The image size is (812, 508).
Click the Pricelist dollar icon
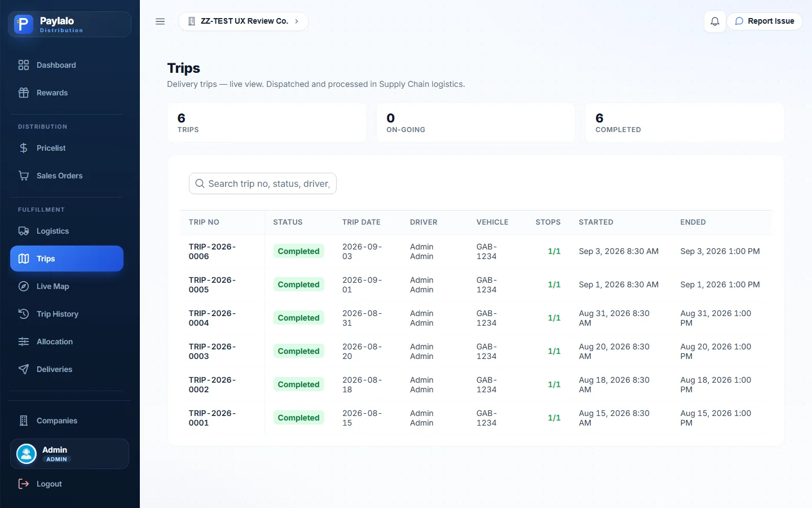(24, 148)
